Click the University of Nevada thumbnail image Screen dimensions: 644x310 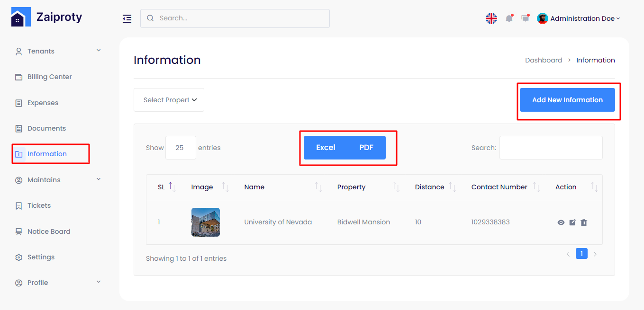[206, 222]
